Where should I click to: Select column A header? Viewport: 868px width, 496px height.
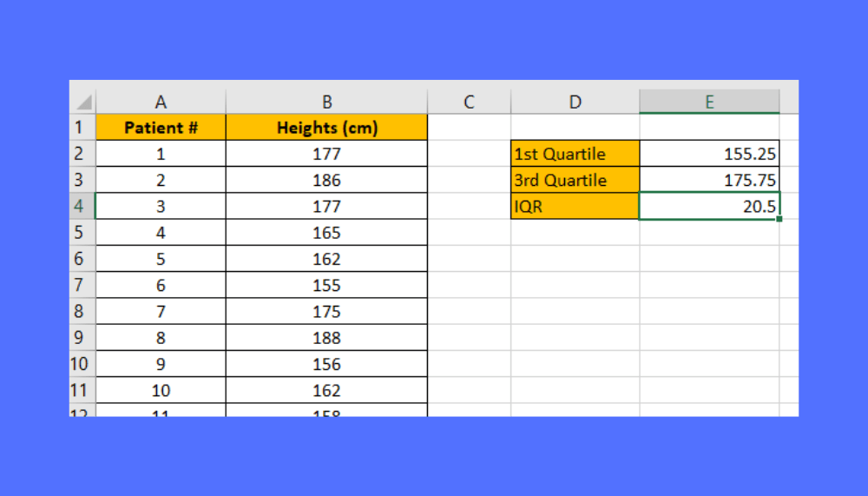[x=161, y=102]
